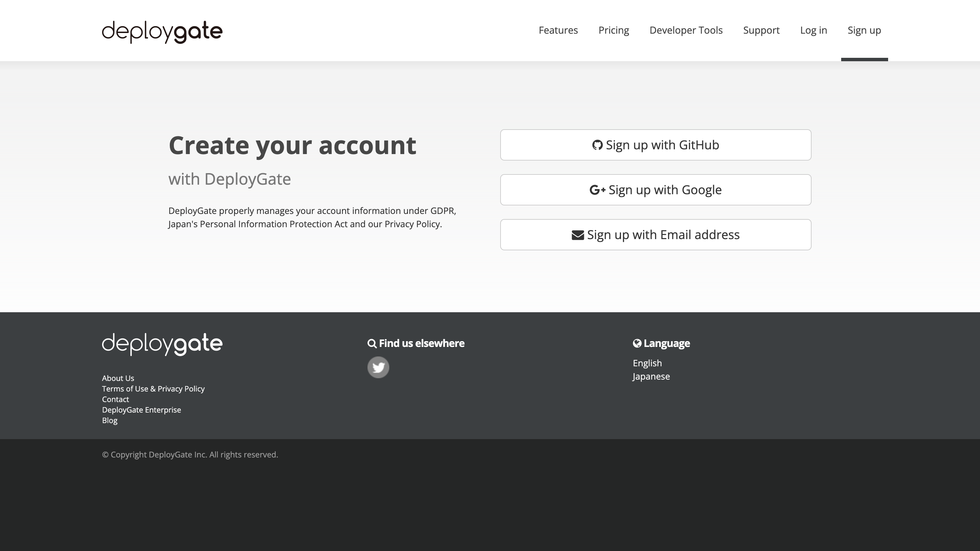This screenshot has height=551, width=980.
Task: Navigate to Developer Tools
Action: point(686,30)
